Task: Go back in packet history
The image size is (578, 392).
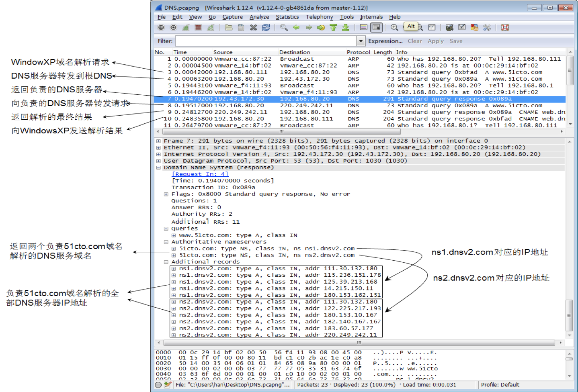Action: [296, 28]
